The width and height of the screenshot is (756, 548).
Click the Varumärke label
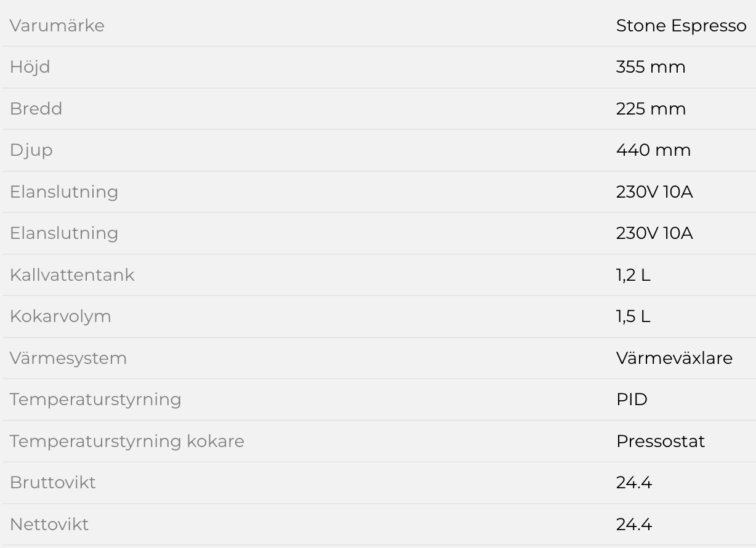57,26
